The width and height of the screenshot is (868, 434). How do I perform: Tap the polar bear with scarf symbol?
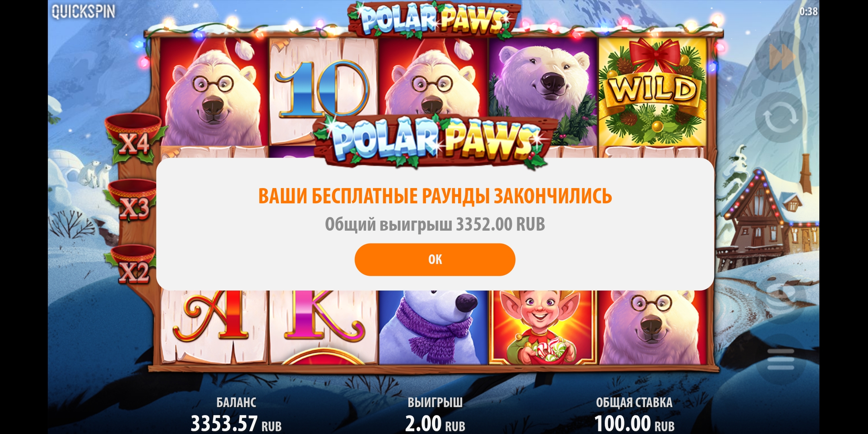click(433, 327)
